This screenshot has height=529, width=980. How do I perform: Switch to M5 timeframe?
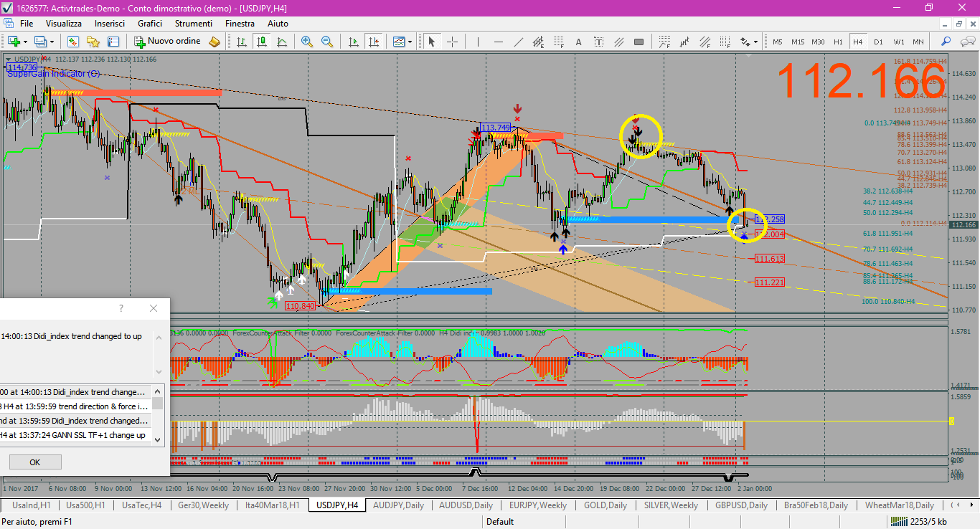coord(778,42)
